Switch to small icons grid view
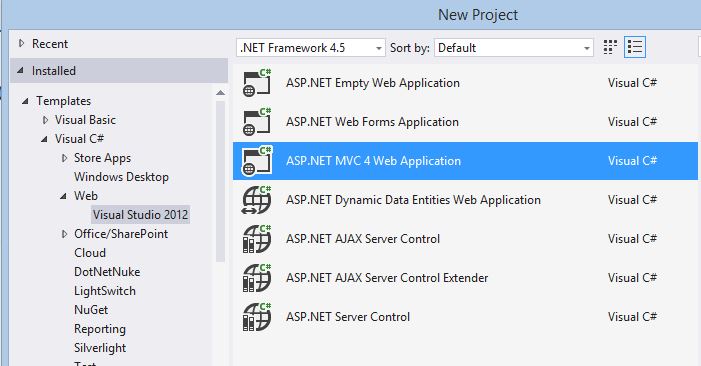Viewport: 701px width, 366px height. click(x=610, y=47)
